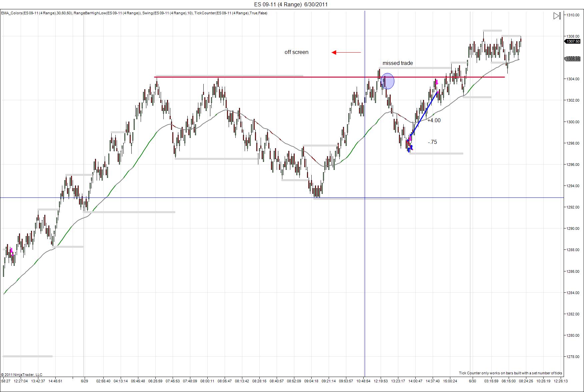Select the EMA value marker 1305.86
584x392 pixels.
[x=573, y=59]
